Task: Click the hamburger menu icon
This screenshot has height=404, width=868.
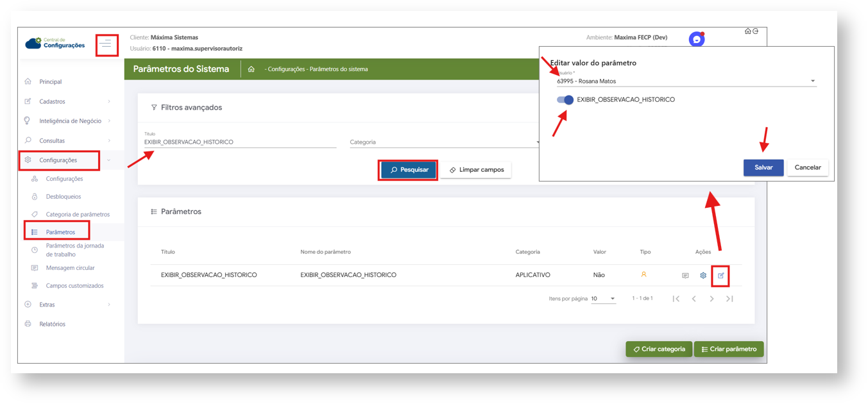Action: [106, 44]
